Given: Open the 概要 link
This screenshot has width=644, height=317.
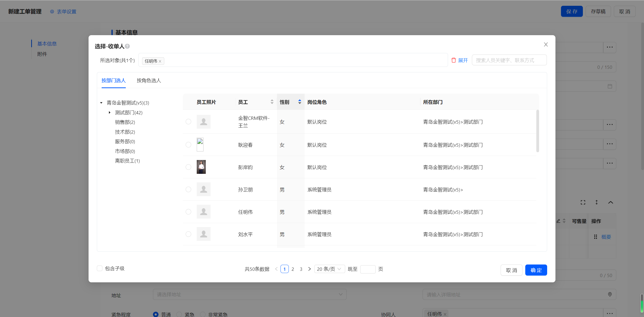Looking at the screenshot, I should [x=606, y=237].
